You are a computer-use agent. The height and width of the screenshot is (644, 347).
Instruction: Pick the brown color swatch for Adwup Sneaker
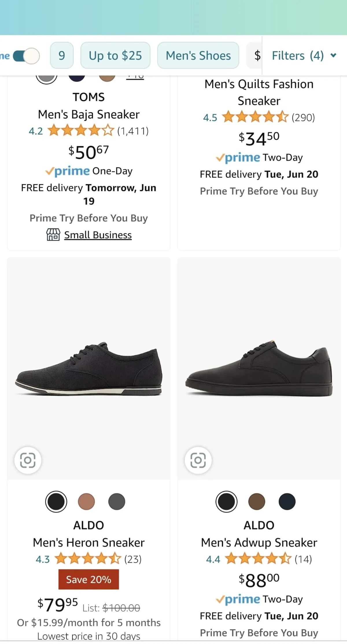pyautogui.click(x=256, y=501)
